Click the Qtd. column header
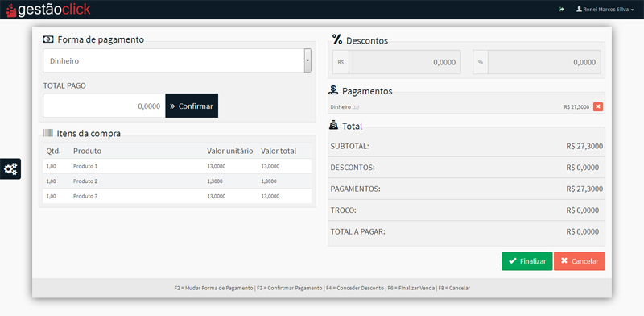The image size is (644, 316). 53,151
